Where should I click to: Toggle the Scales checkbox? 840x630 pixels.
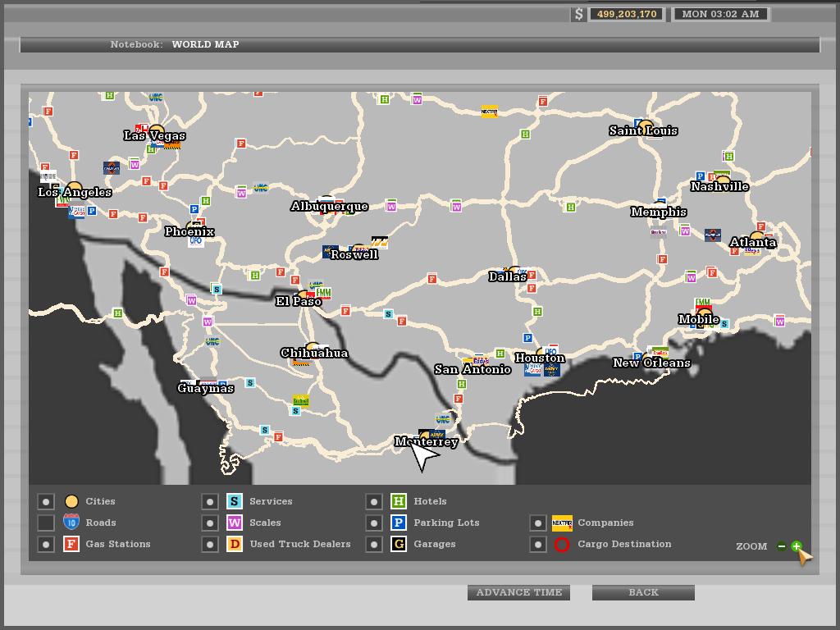click(210, 523)
